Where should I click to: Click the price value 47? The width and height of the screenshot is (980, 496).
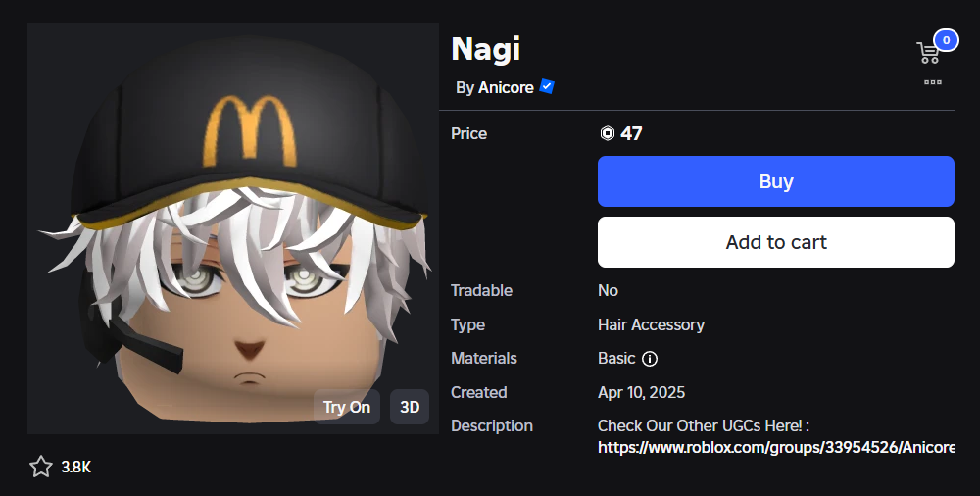click(631, 133)
